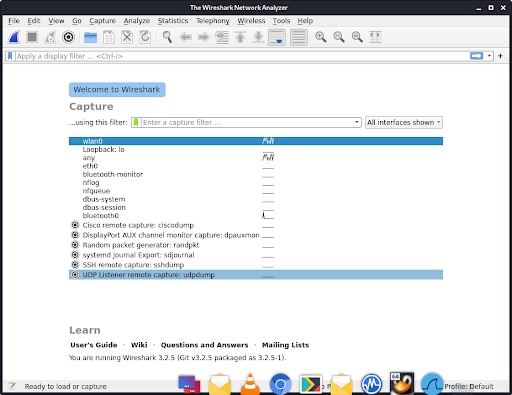Apply the display filter arrow button

point(476,56)
